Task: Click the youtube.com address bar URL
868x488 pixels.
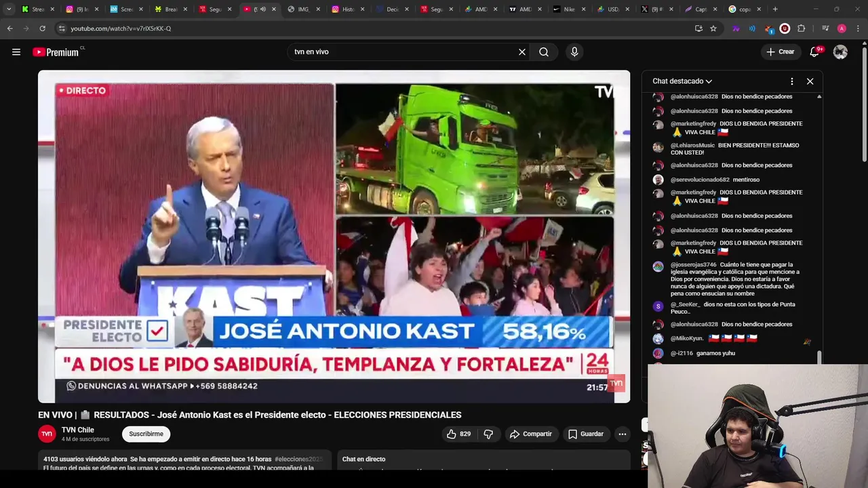Action: tap(121, 28)
